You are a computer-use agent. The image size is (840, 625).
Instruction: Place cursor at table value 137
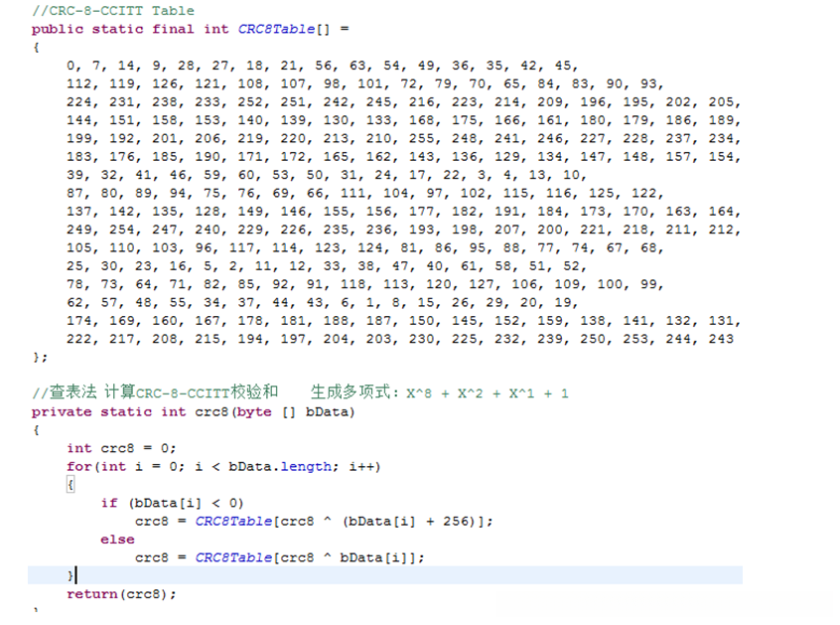(x=79, y=212)
